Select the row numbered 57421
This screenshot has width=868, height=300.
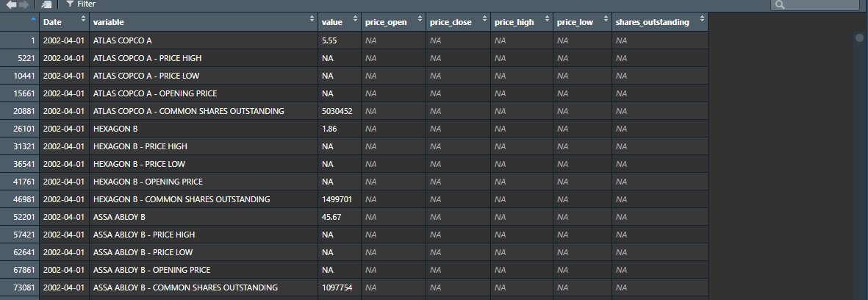pos(20,235)
